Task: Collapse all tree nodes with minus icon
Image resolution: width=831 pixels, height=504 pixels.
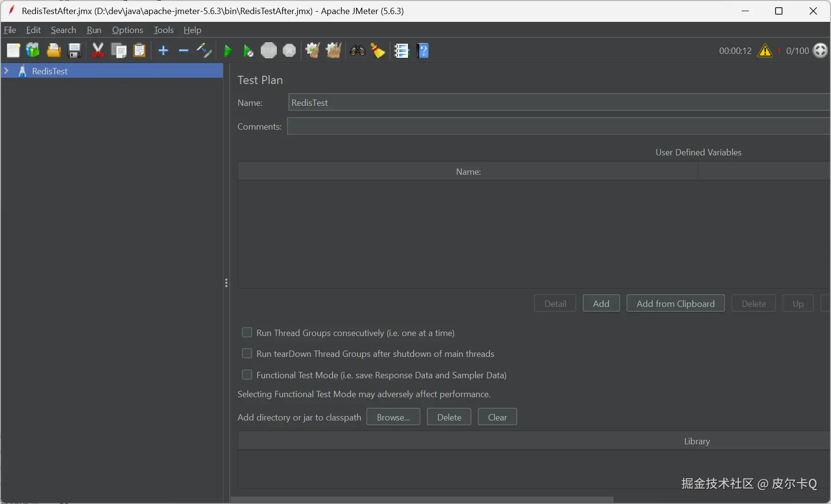Action: click(x=184, y=50)
